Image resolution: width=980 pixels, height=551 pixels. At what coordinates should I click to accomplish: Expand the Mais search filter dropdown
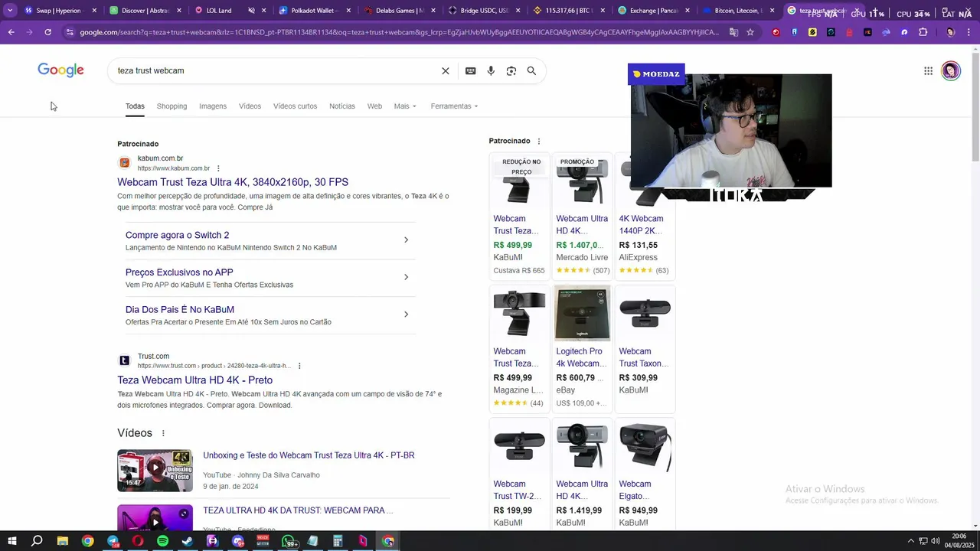[x=405, y=106]
